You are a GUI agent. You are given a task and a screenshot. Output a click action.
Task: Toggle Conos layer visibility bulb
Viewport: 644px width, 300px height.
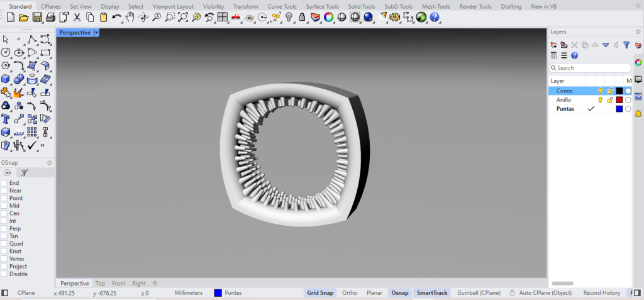[x=600, y=91]
